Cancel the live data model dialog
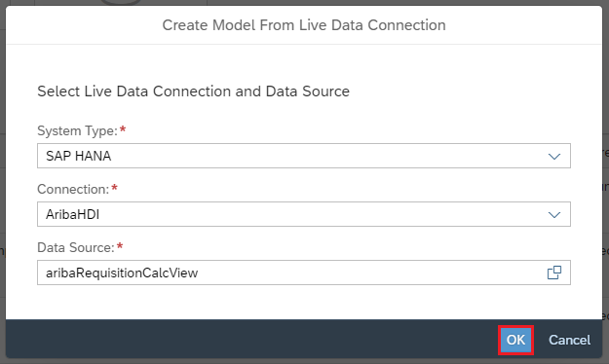The width and height of the screenshot is (609, 364). [569, 340]
